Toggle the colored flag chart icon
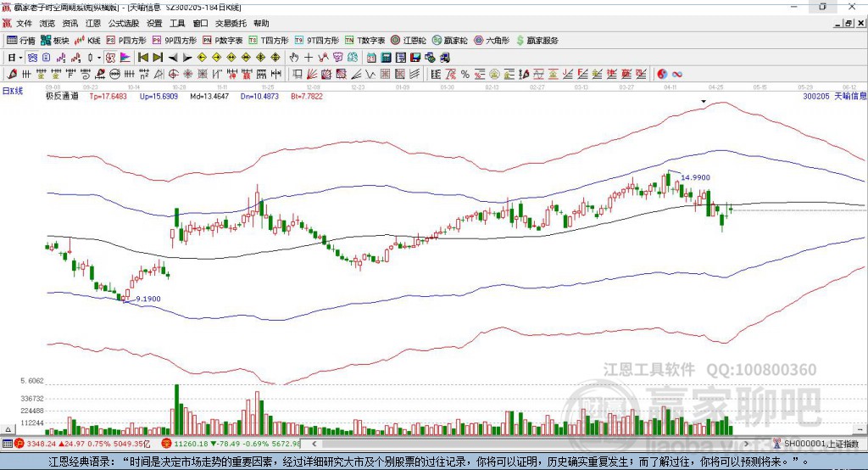This screenshot has height=470, width=868. pyautogui.click(x=125, y=58)
